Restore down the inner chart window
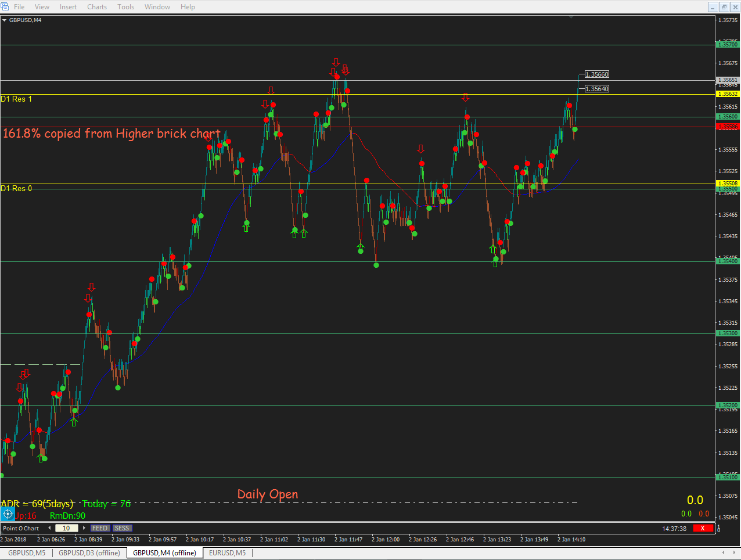 pyautogui.click(x=724, y=7)
